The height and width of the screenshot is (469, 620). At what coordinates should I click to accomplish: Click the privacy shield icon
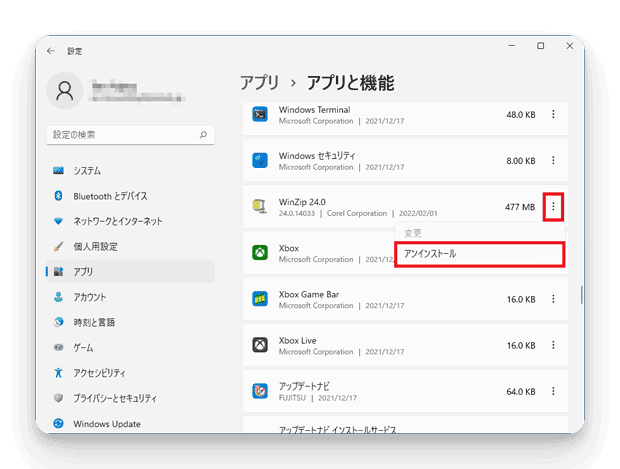tap(59, 398)
